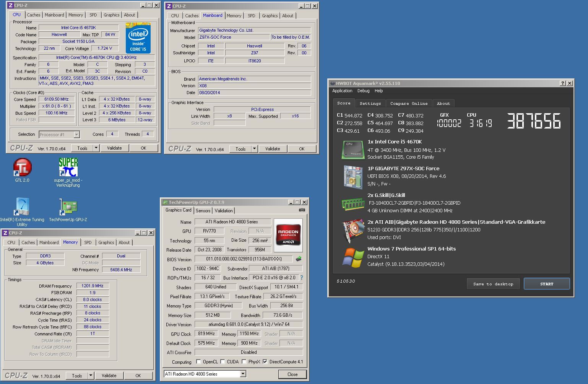Click Core Voltage value 1.724 V
Screen dimensions: 588x384
(105, 49)
